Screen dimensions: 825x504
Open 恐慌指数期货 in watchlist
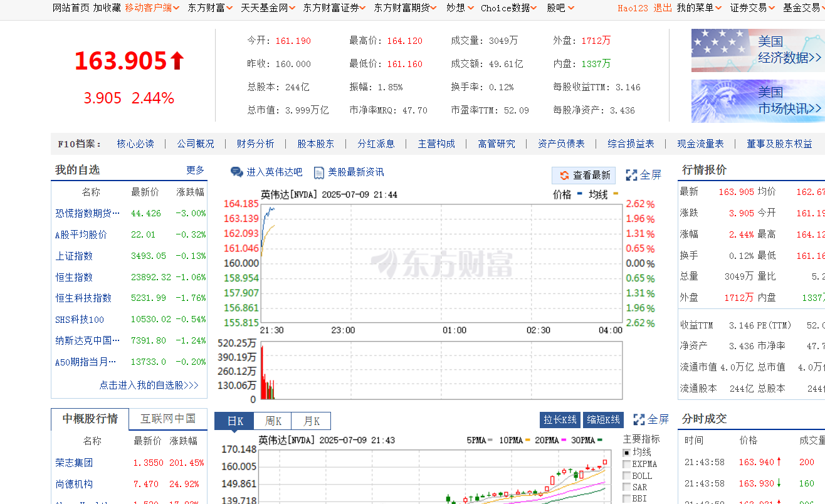87,213
